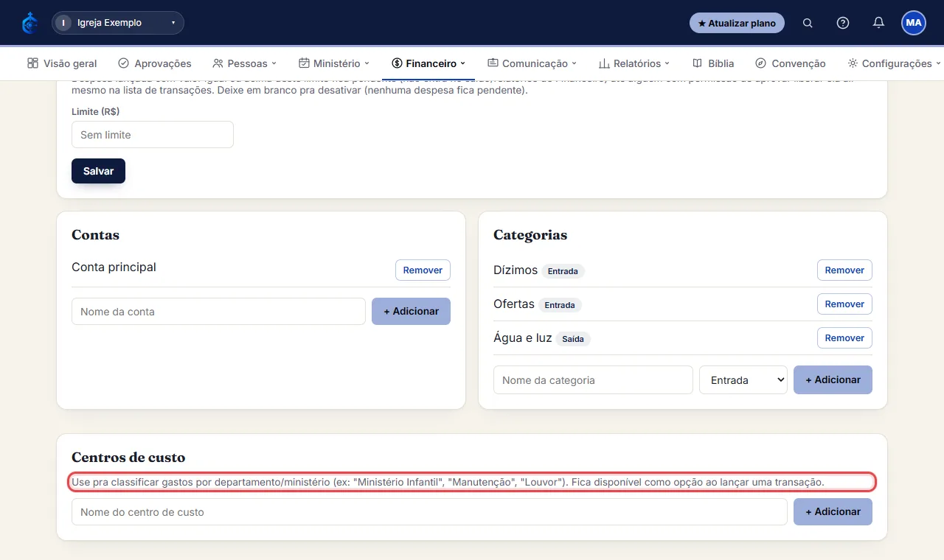Focus the Nome da categoria field
Screen dimensions: 944x560
593,380
